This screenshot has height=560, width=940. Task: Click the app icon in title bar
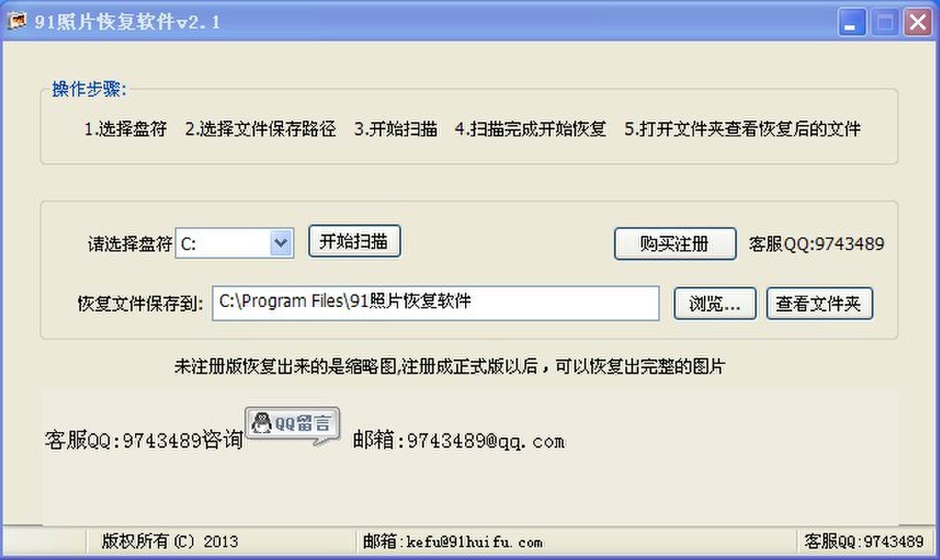coord(16,22)
